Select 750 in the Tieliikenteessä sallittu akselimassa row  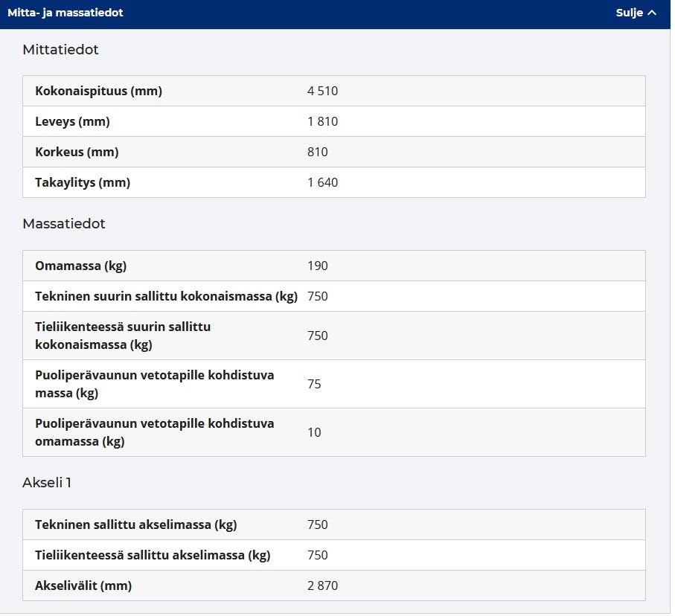point(318,556)
